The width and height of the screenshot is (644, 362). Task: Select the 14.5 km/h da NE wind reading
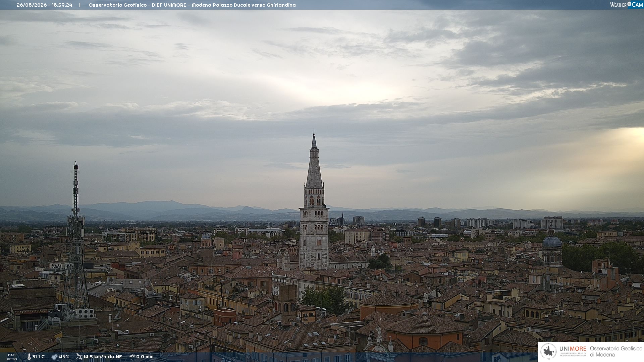point(103,357)
